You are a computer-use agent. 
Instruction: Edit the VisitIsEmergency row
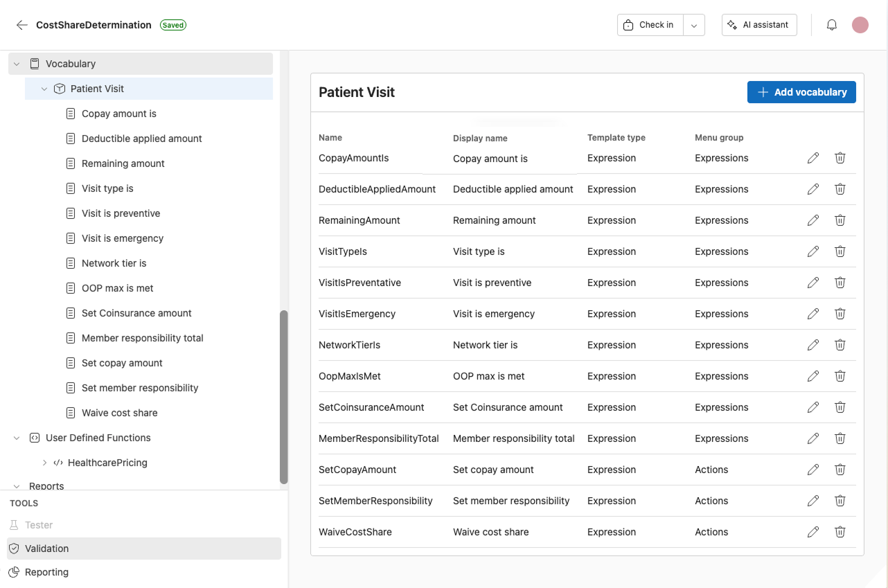(813, 314)
